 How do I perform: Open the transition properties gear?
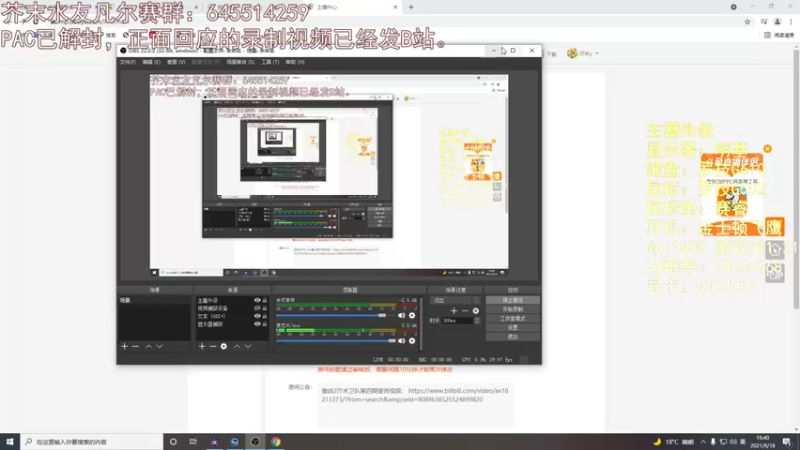[476, 311]
